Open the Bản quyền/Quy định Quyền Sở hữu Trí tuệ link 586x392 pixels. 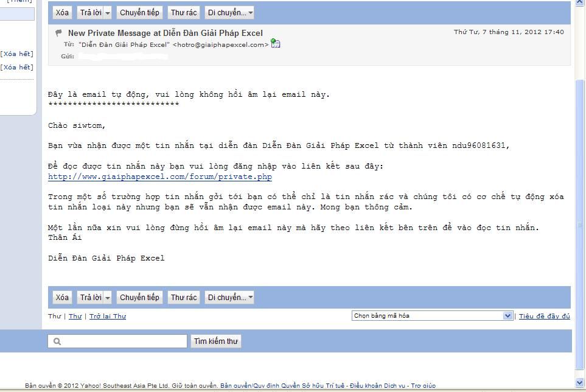pos(282,386)
